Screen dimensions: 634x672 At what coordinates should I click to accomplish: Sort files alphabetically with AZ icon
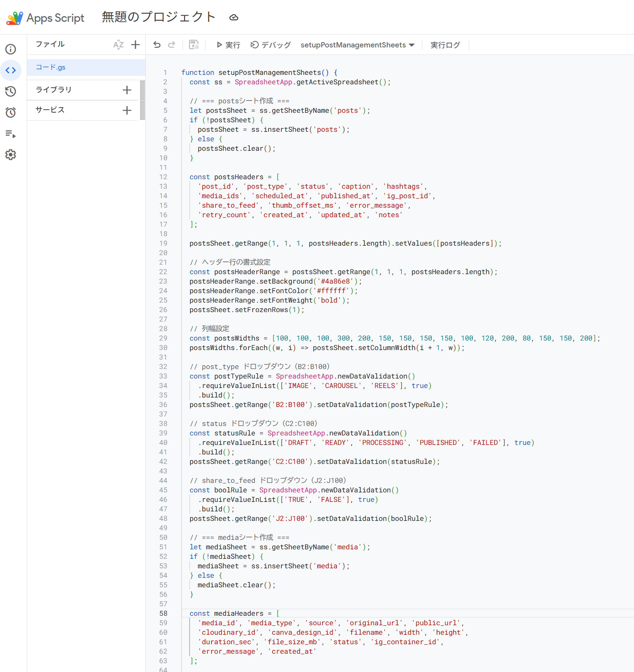(x=118, y=45)
